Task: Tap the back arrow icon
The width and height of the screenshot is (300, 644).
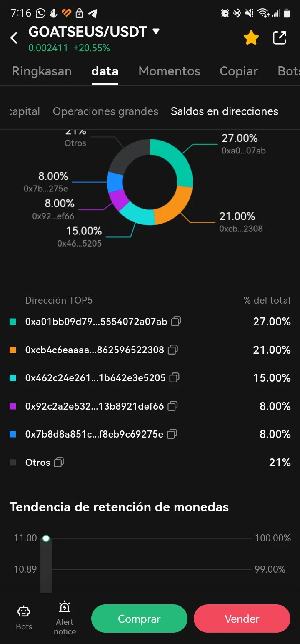Action: coord(14,38)
